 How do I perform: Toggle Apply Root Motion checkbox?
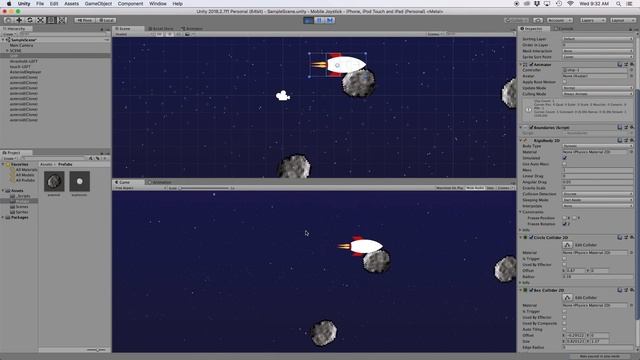pos(564,82)
